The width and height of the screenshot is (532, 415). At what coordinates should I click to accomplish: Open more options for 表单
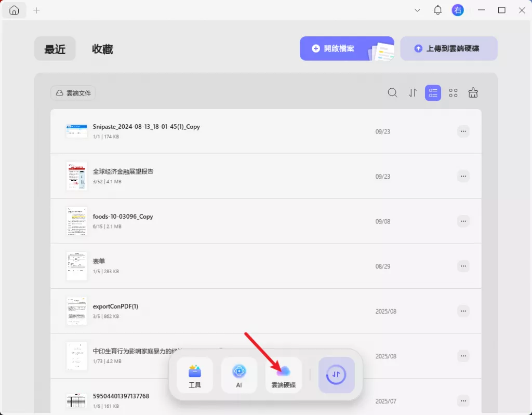click(x=463, y=266)
